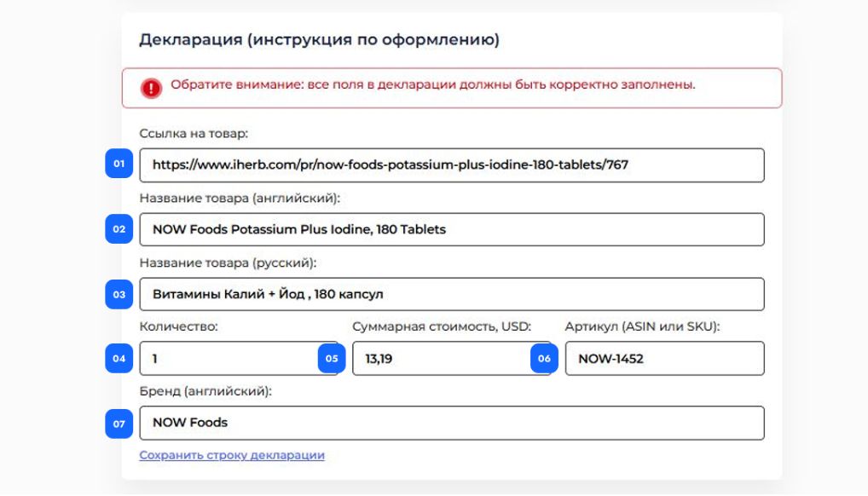Focus the product link URL field
The image size is (868, 496).
point(452,165)
